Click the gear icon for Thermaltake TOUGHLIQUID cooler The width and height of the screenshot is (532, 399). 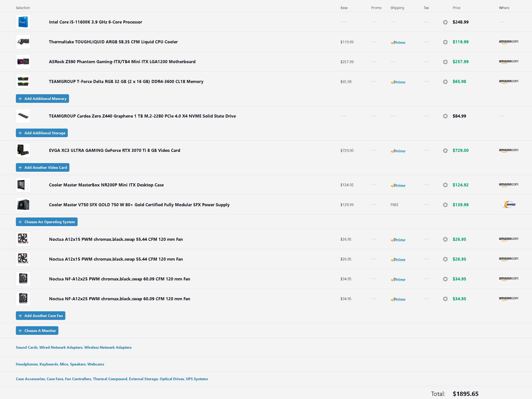pos(445,42)
